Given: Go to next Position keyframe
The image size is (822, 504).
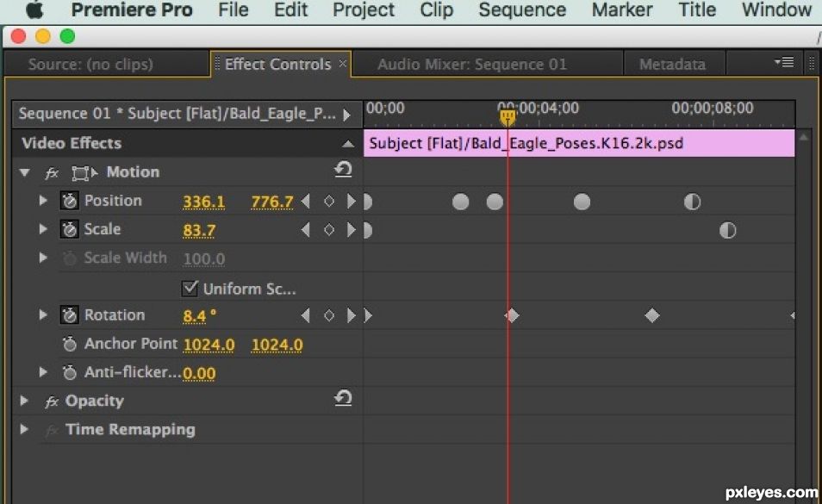Looking at the screenshot, I should point(351,202).
